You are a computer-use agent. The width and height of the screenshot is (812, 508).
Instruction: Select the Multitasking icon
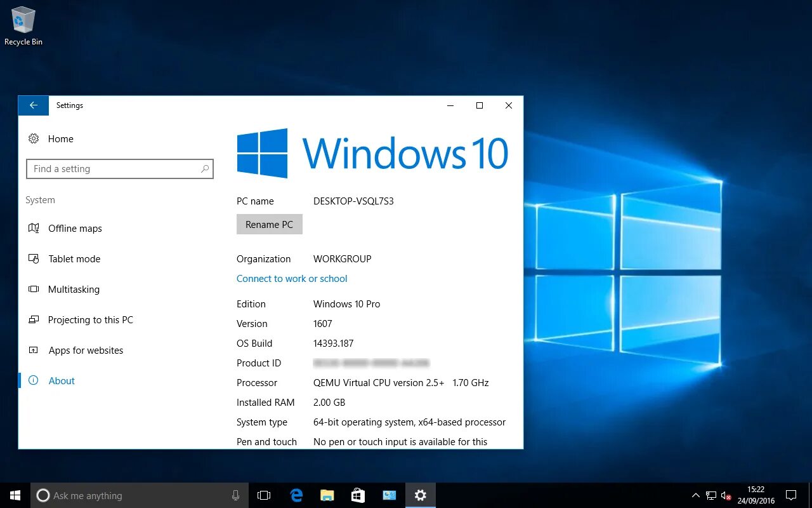tap(34, 289)
